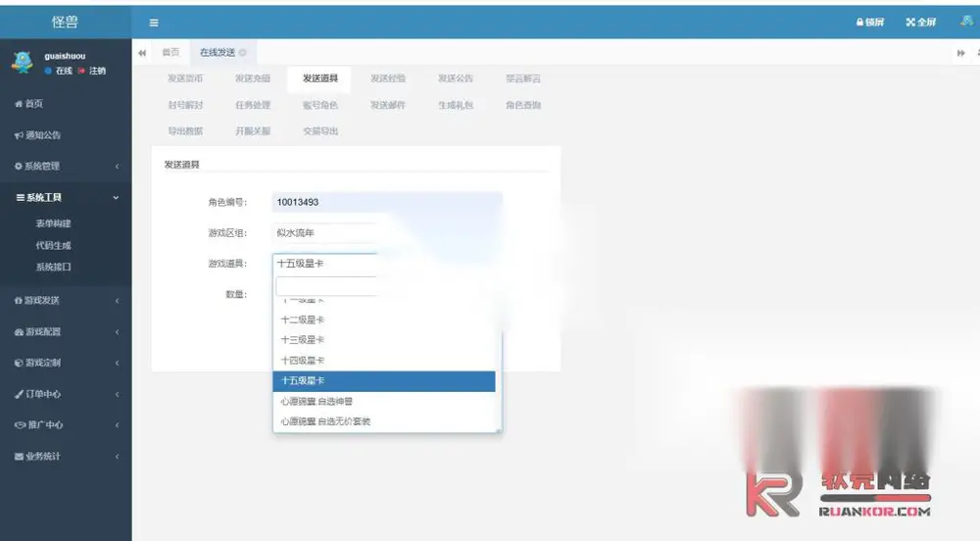This screenshot has height=541, width=980.
Task: Open the 游戏道具 dropdown showing 十五级星卡
Action: (387, 264)
